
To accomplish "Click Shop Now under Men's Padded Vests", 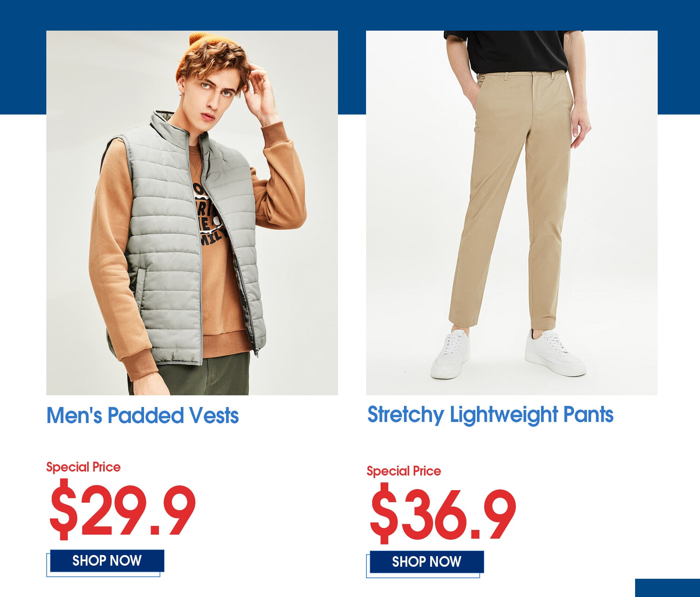I will [107, 561].
